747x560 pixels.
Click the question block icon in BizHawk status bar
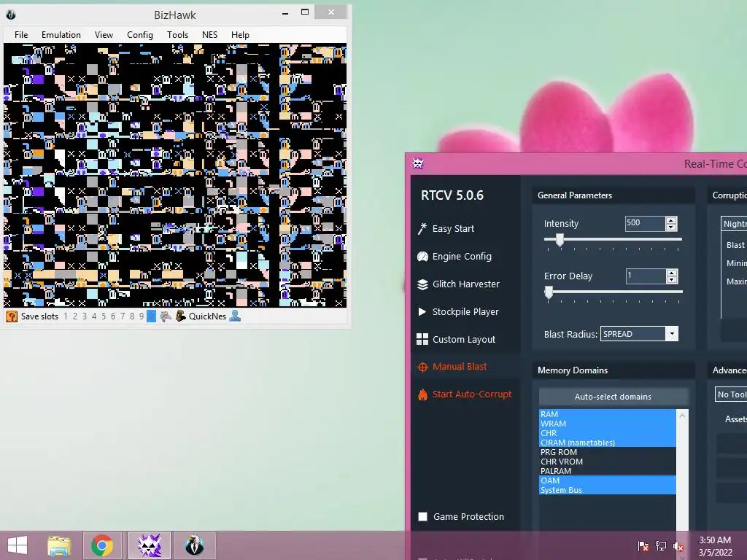12,316
